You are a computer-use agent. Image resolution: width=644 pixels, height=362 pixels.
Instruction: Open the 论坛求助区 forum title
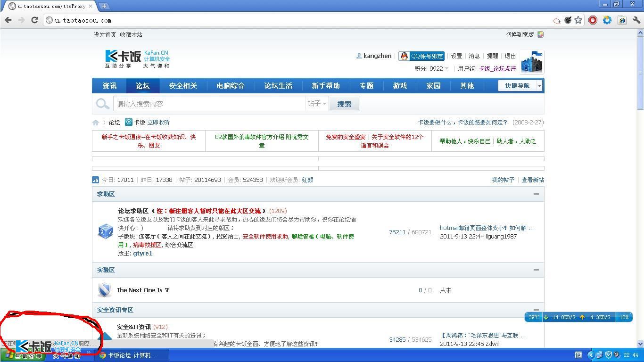pyautogui.click(x=133, y=211)
